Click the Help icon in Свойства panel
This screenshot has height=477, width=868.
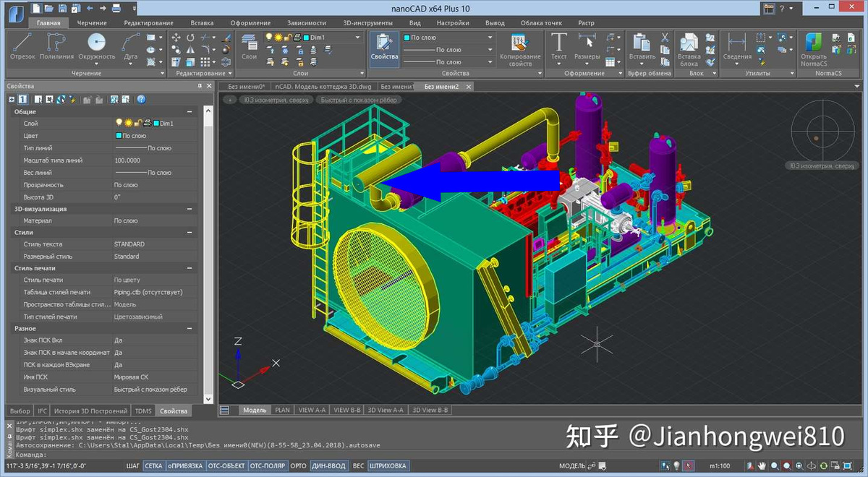coord(142,99)
